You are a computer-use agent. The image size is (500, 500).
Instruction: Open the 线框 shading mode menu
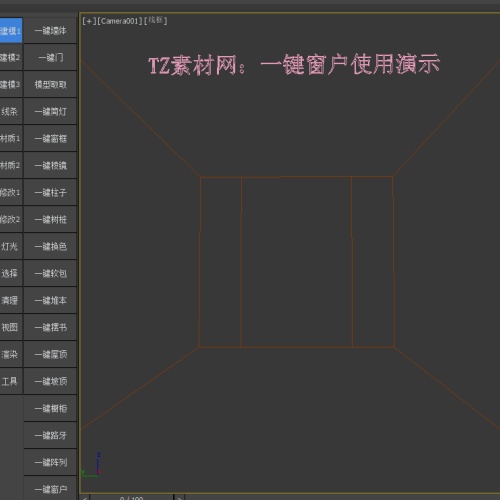(x=156, y=20)
